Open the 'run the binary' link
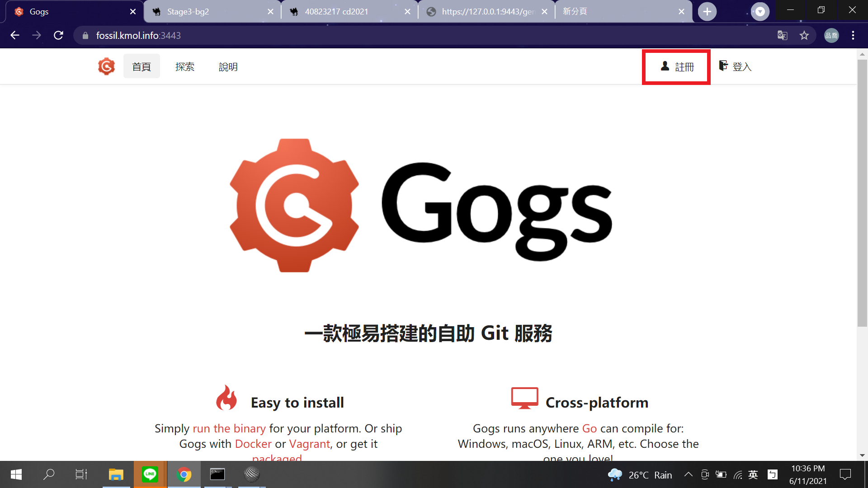 coord(229,428)
